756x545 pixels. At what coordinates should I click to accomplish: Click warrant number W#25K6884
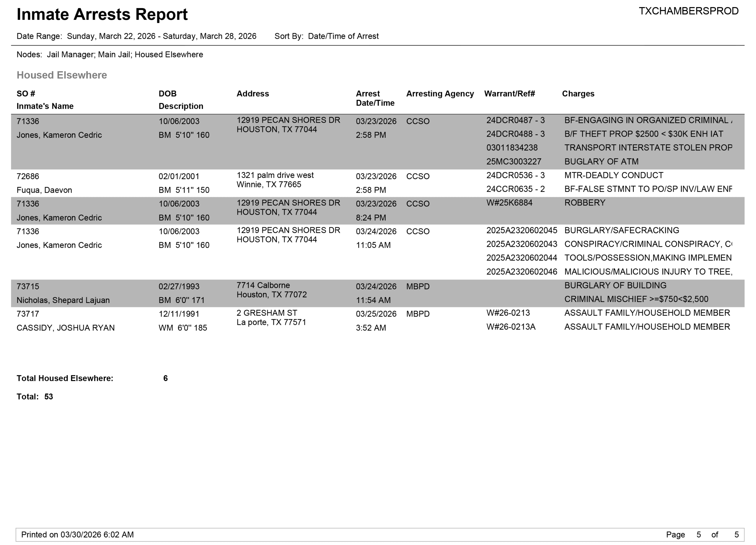pos(509,203)
